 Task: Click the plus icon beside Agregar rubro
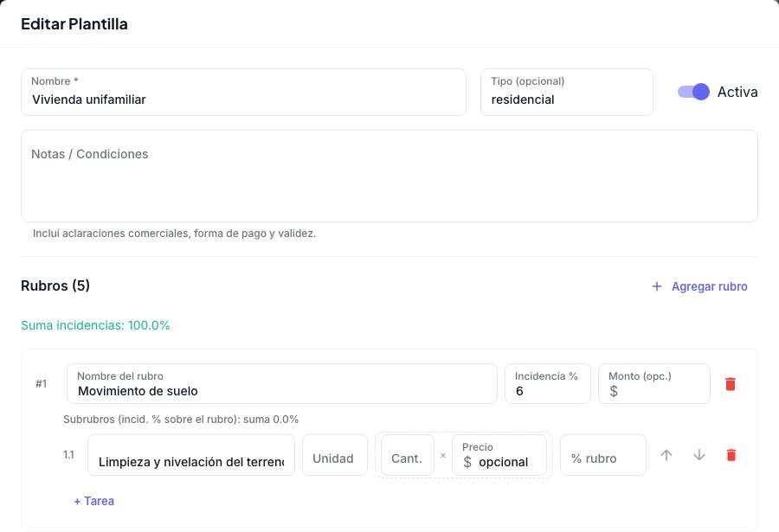tap(657, 286)
